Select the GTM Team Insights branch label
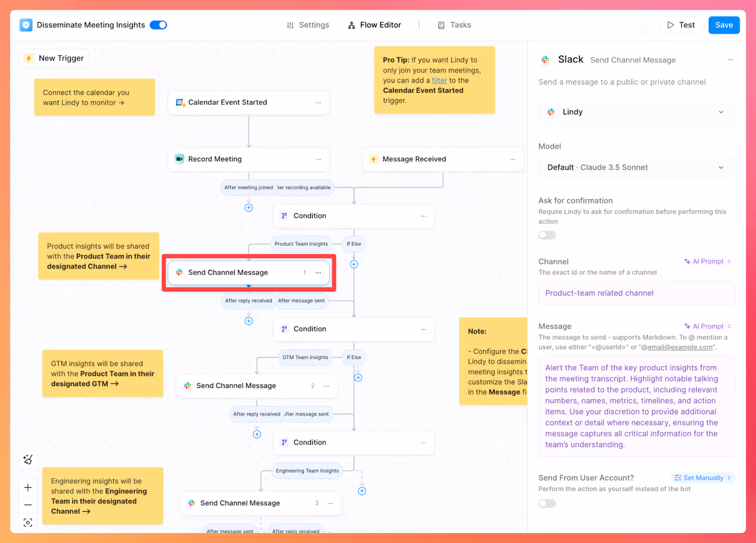The image size is (756, 543). [x=305, y=357]
